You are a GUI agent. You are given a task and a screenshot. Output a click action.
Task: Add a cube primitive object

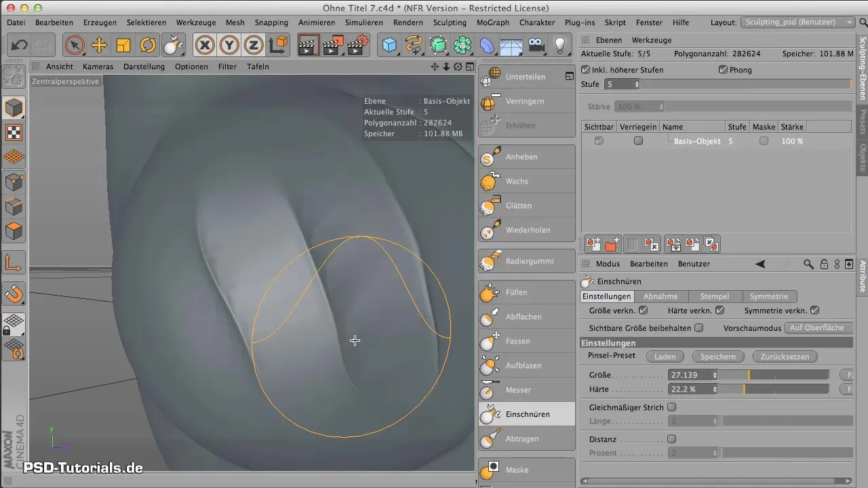pyautogui.click(x=389, y=45)
